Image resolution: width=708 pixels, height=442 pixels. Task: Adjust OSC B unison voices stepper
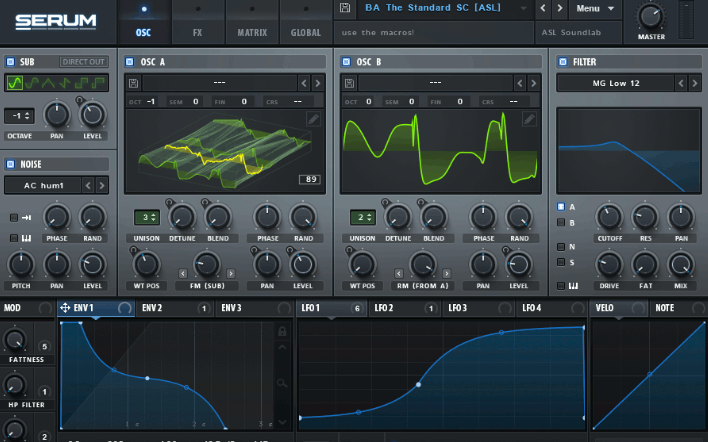362,218
